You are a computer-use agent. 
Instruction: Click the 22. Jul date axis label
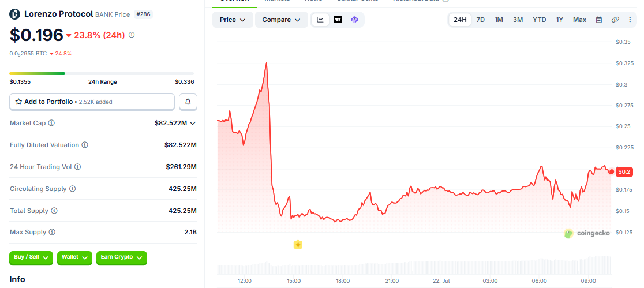[441, 281]
